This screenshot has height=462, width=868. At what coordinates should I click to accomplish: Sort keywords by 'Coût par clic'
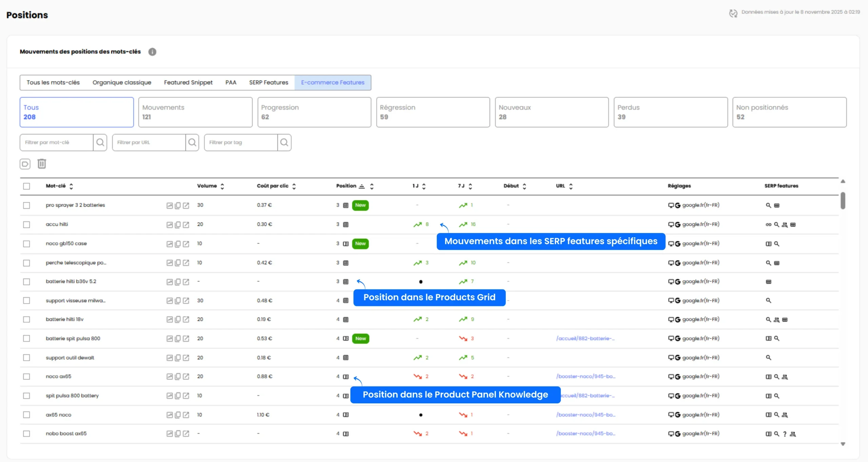pyautogui.click(x=294, y=186)
